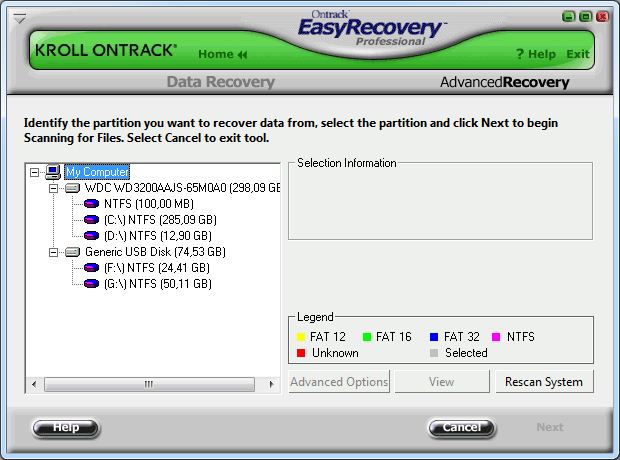Click the partition icon beside NTFS (100,00 MB)
The height and width of the screenshot is (460, 620).
tap(92, 204)
